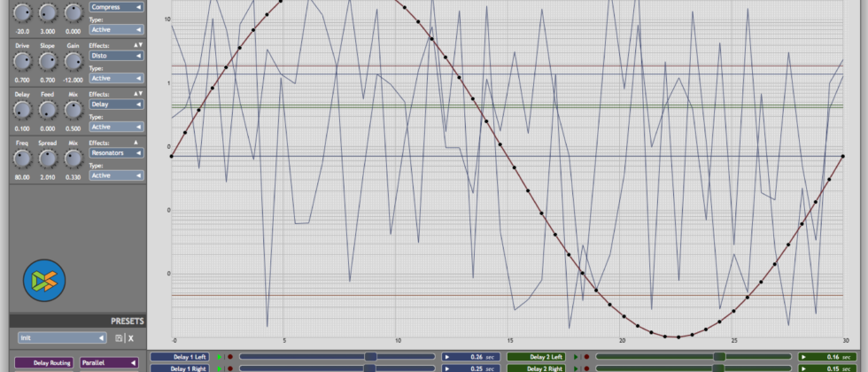
Task: Click the Delay 2 Left time slider
Action: pos(694,357)
